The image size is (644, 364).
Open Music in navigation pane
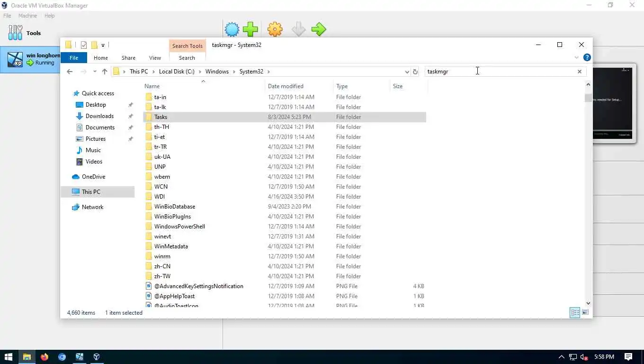[93, 150]
